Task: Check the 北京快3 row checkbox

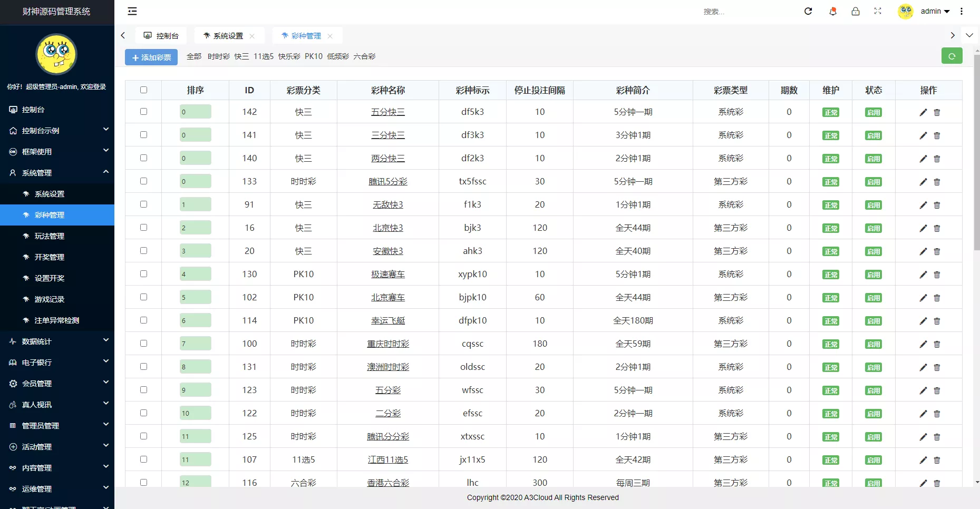Action: coord(143,228)
